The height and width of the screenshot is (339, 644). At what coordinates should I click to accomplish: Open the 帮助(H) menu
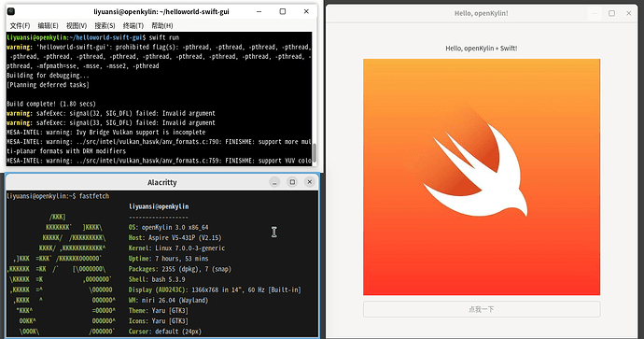click(161, 26)
